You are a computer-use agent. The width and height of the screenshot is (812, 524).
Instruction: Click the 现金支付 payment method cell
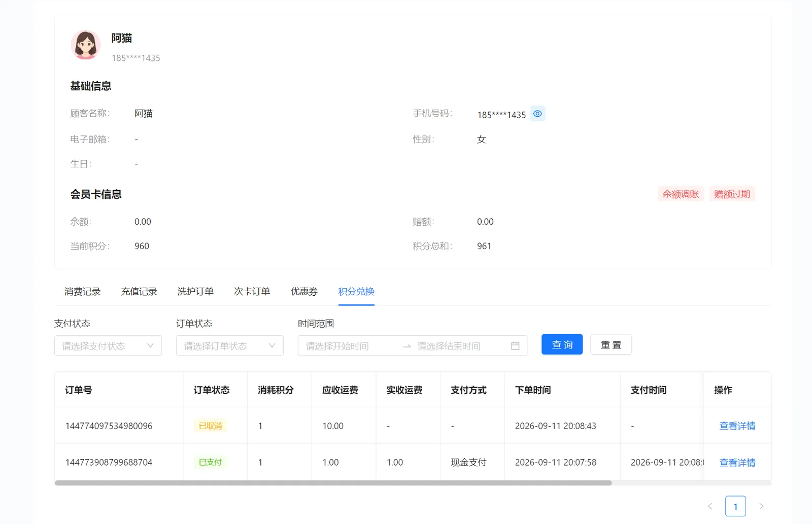coord(468,463)
